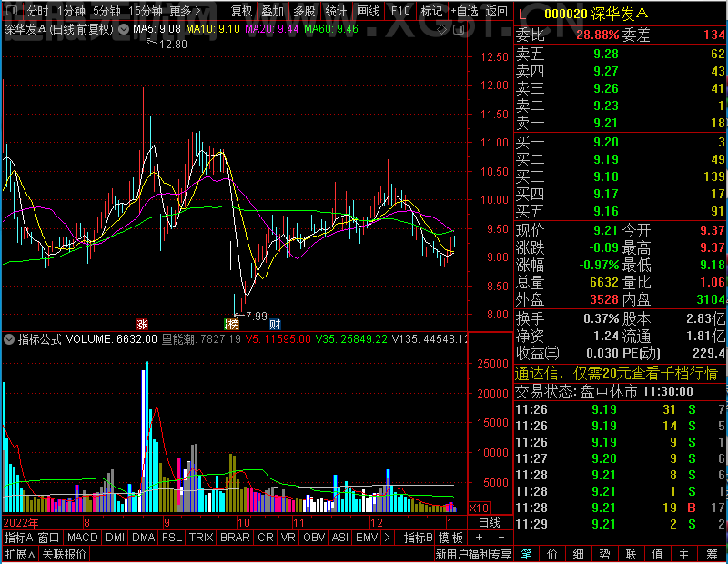This screenshot has width=728, height=564.
Task: Click the plus zoom-in button
Action: [479, 538]
